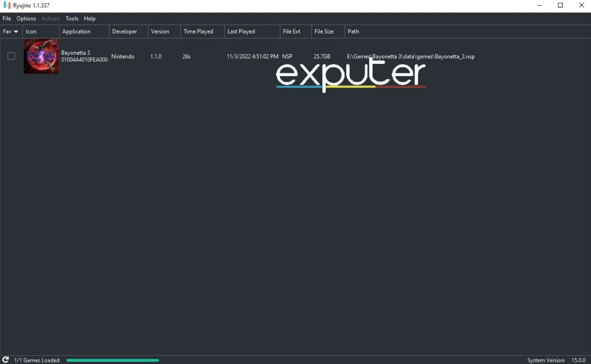
Task: Click the 1.1.0 version cell
Action: [x=156, y=56]
